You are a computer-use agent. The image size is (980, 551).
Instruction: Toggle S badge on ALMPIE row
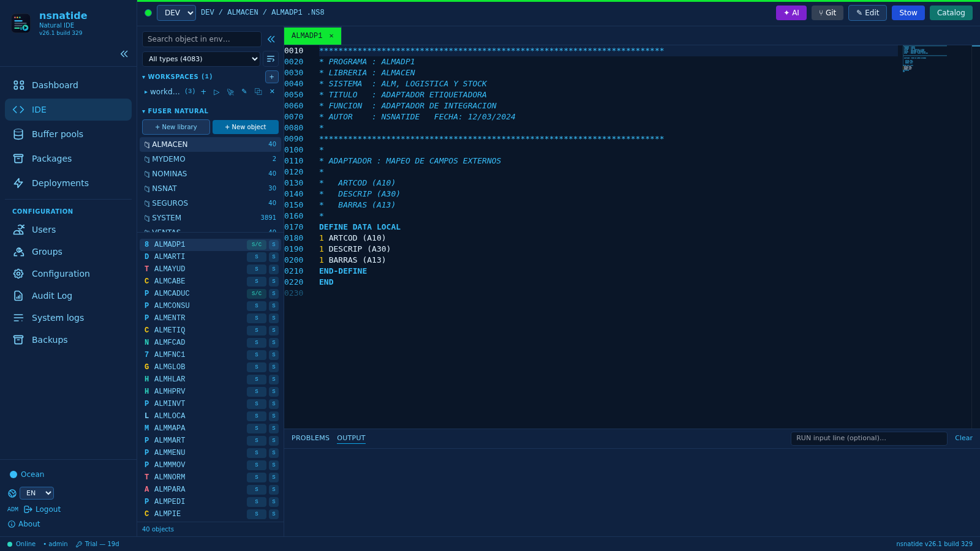click(257, 514)
